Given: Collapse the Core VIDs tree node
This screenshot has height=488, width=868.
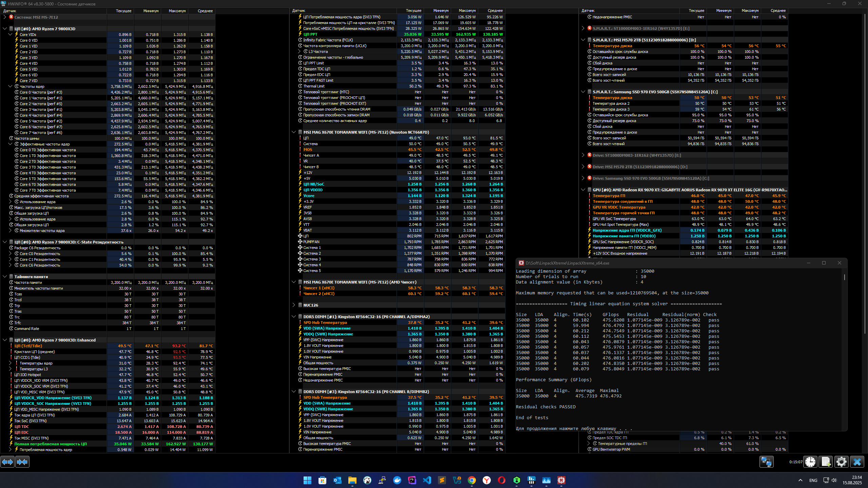Looking at the screenshot, I should click(x=10, y=34).
